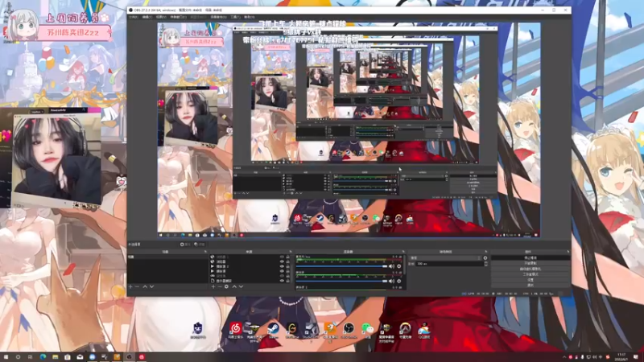Click the 停止推流 button
The width and height of the screenshot is (644, 362).
click(530, 257)
